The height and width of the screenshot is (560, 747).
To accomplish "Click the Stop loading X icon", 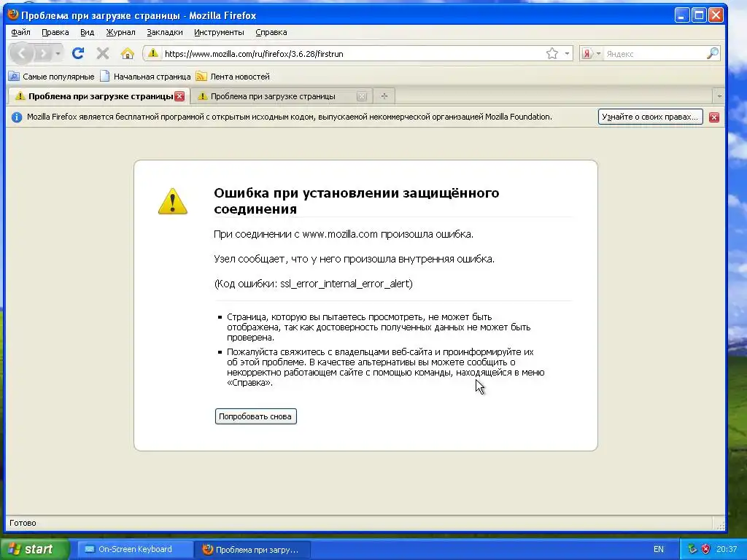I will coord(102,53).
